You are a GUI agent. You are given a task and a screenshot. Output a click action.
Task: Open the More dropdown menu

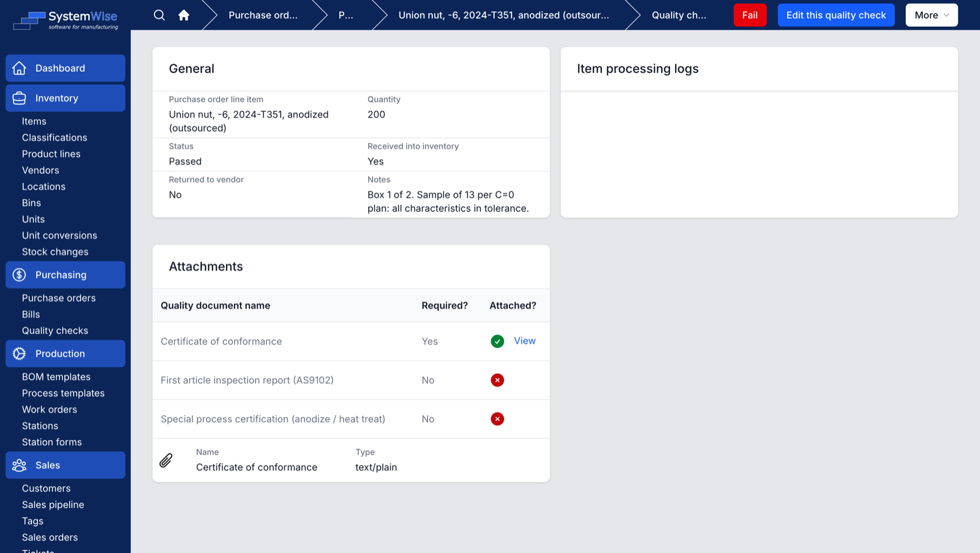tap(932, 15)
